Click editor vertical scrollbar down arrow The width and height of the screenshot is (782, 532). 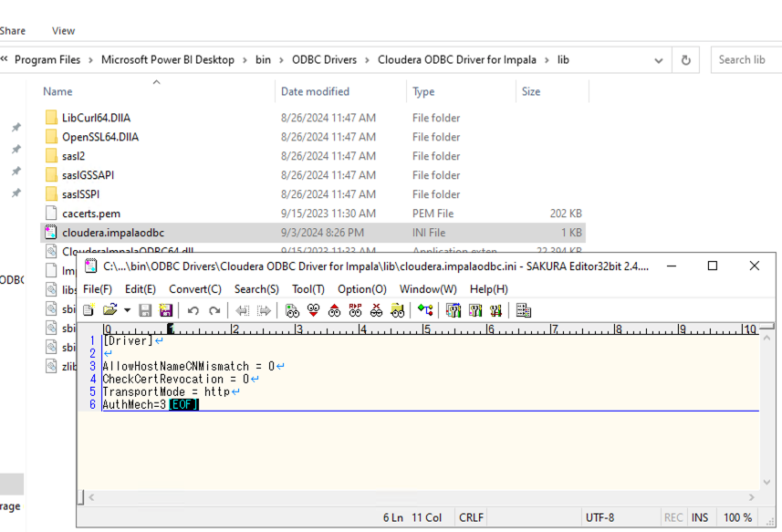[767, 483]
